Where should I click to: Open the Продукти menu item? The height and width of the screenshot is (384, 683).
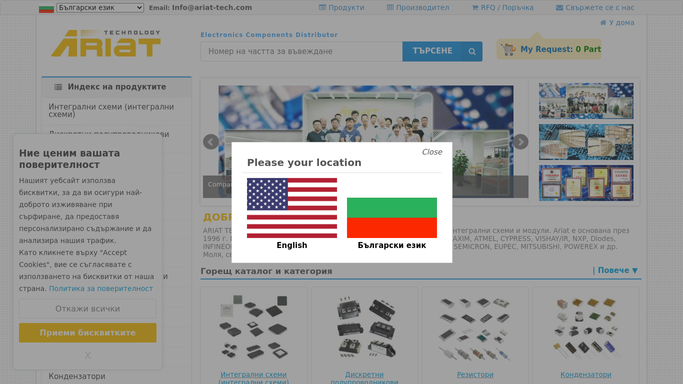342,7
